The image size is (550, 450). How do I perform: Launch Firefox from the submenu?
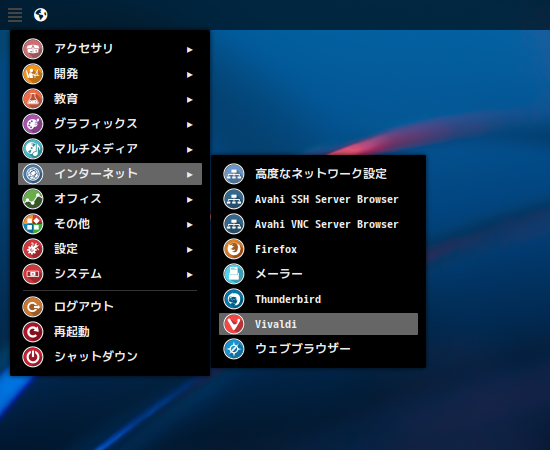(x=318, y=249)
